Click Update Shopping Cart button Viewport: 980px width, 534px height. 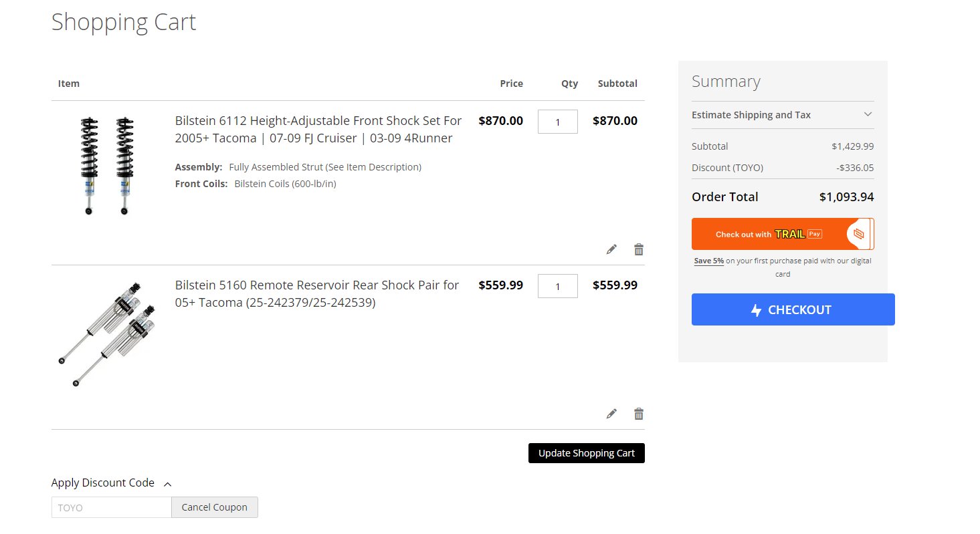coord(587,453)
